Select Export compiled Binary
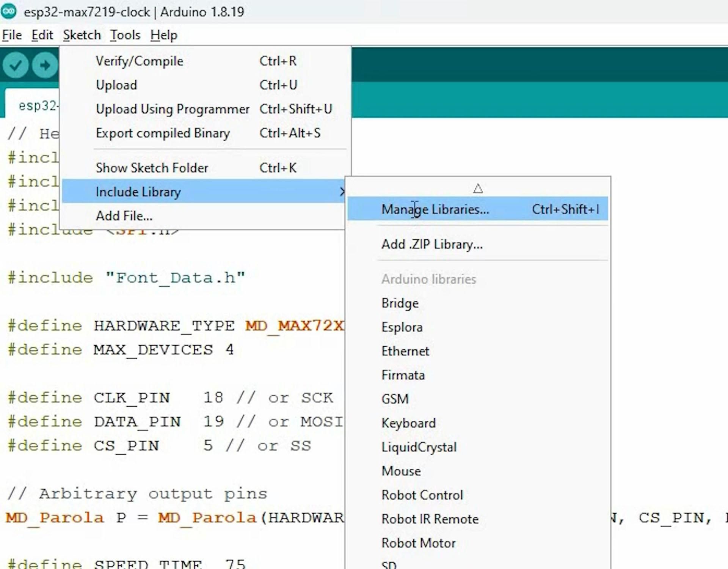728x569 pixels. 205,133
